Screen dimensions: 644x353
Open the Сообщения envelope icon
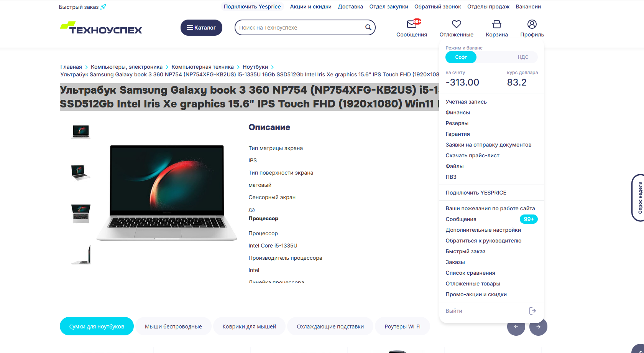412,24
